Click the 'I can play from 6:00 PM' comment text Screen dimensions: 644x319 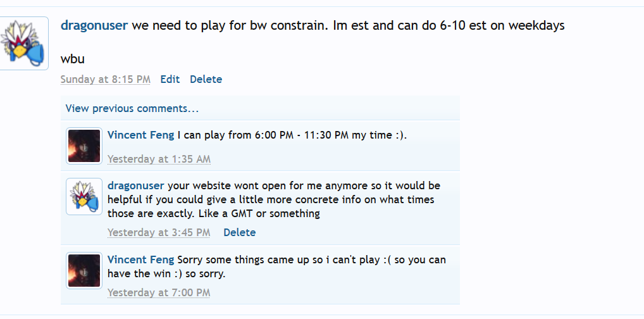(x=292, y=135)
